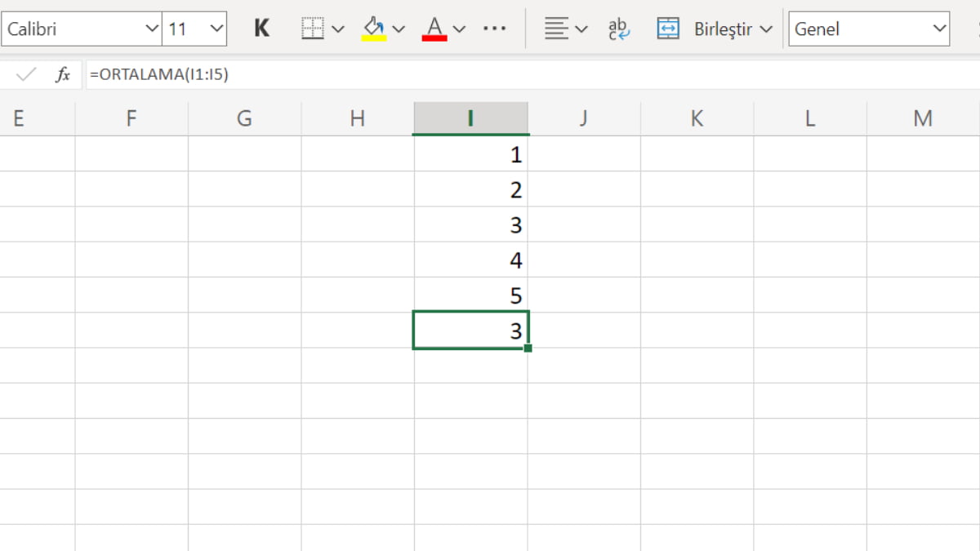Click the text alignment icon

[x=556, y=29]
